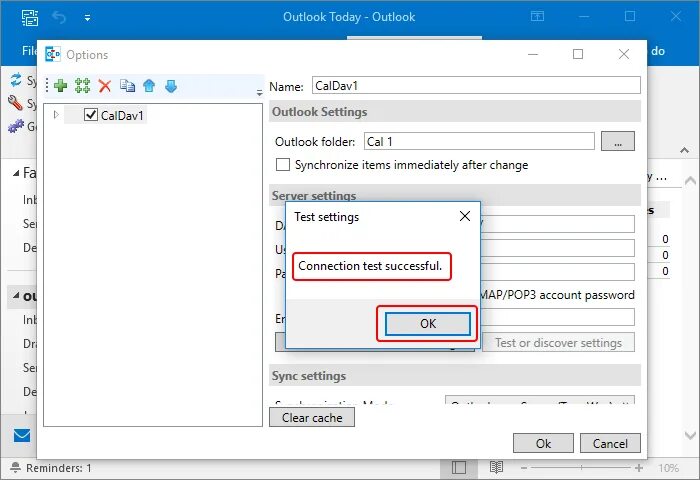Add multiple profiles icon
This screenshot has height=480, width=700.
tap(82, 85)
